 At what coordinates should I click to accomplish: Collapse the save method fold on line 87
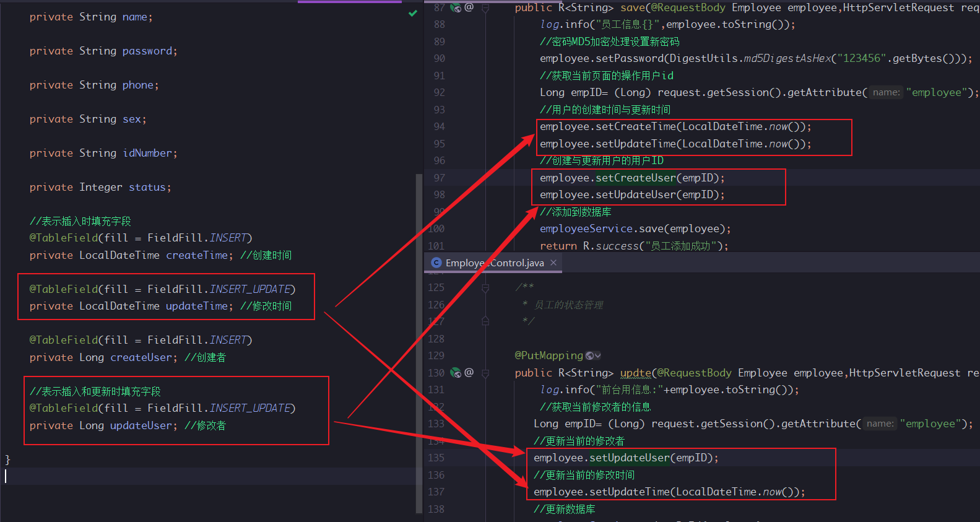pos(485,7)
